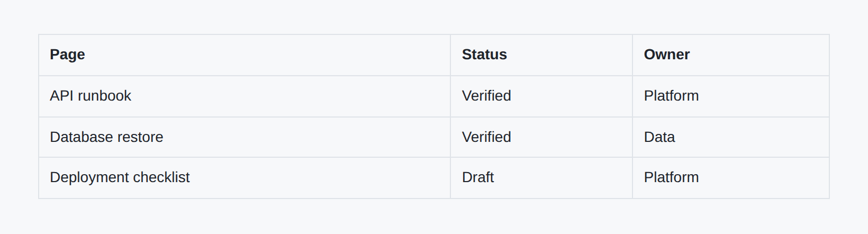Click the word runbook
868x234 pixels.
coord(104,96)
